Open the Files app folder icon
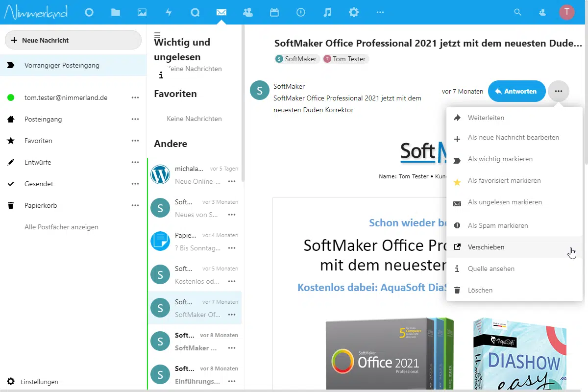The image size is (588, 392). coord(116,12)
